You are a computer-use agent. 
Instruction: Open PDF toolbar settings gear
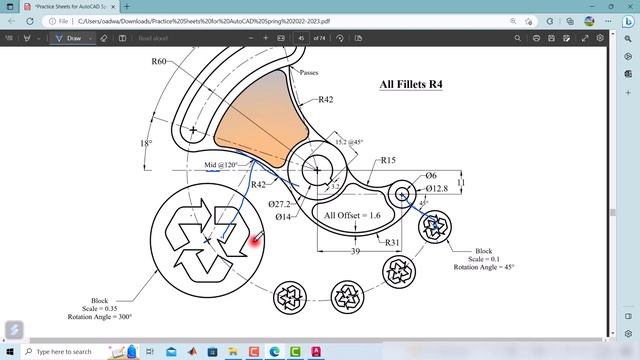tap(600, 38)
